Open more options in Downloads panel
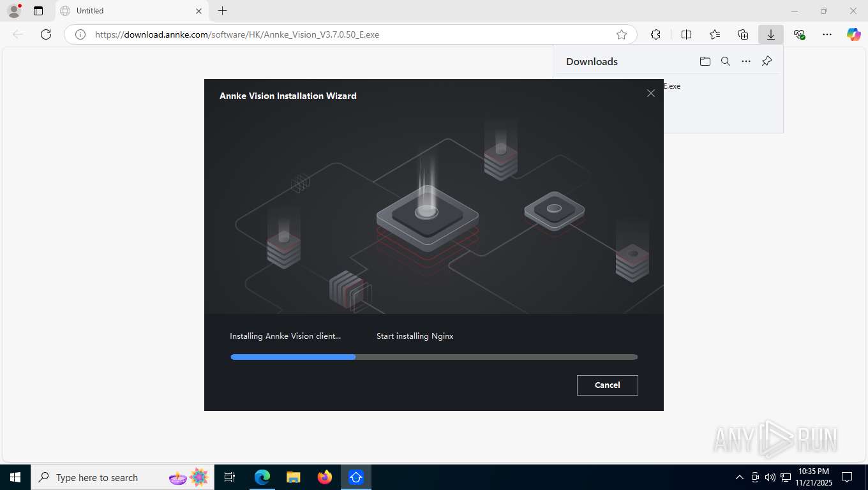868x490 pixels. (x=746, y=61)
